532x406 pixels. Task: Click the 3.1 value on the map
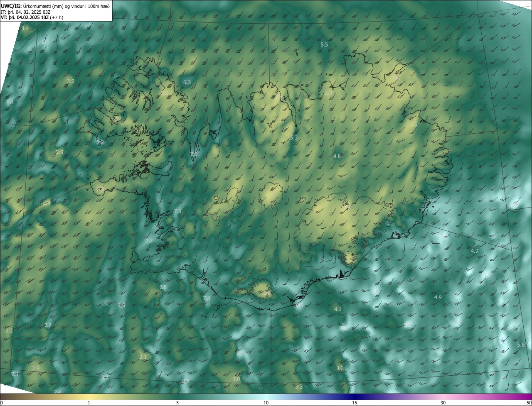click(143, 357)
